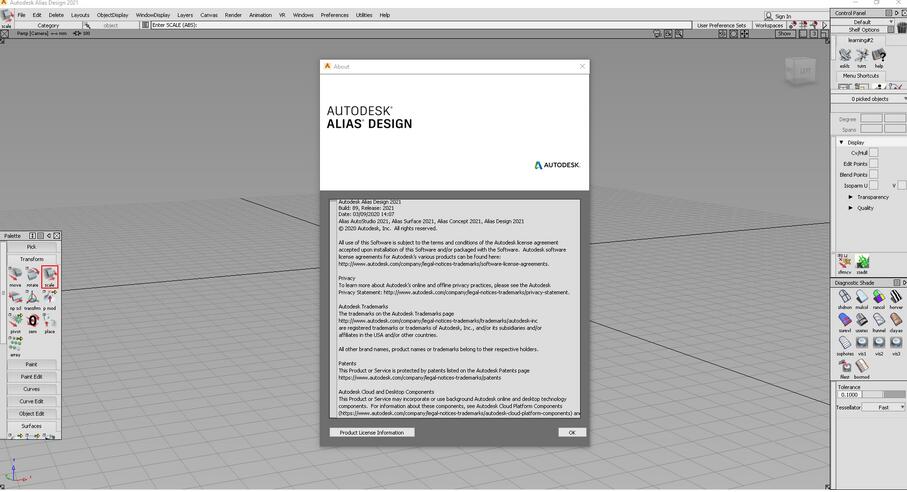Apply Isophotes diagnostic shade
The image size is (907, 492).
(845, 345)
